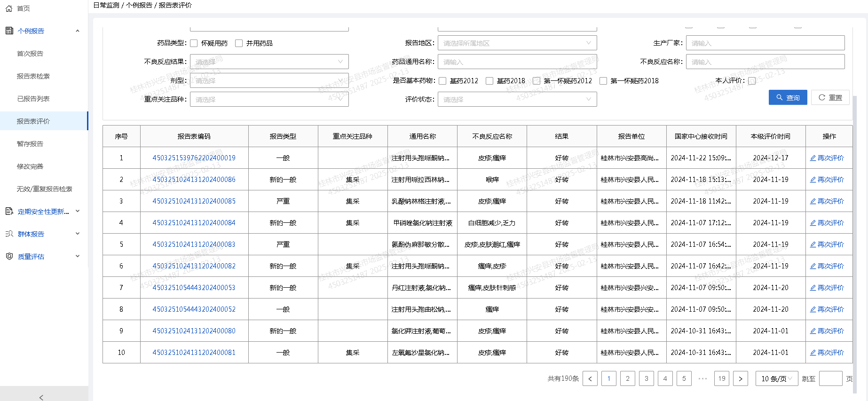Select 已报告列表 in the sidebar
The image size is (868, 401).
coord(33,99)
